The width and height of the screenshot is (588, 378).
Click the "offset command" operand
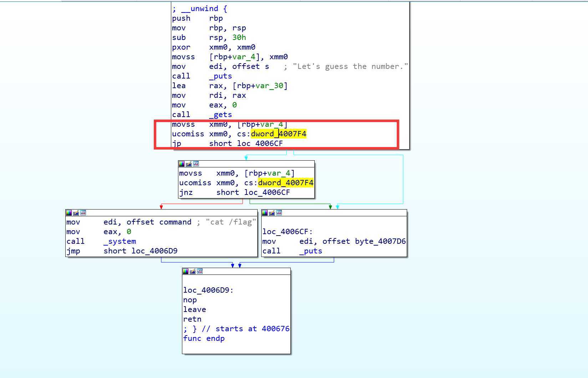tap(159, 222)
